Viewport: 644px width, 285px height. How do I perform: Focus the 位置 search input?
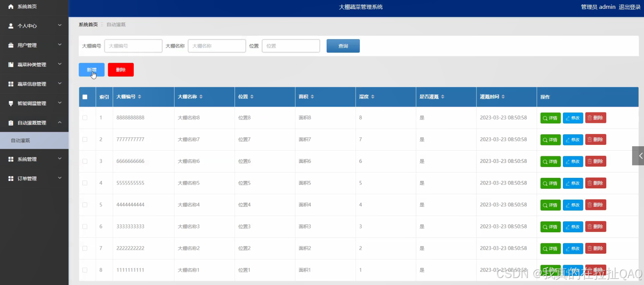pyautogui.click(x=291, y=46)
